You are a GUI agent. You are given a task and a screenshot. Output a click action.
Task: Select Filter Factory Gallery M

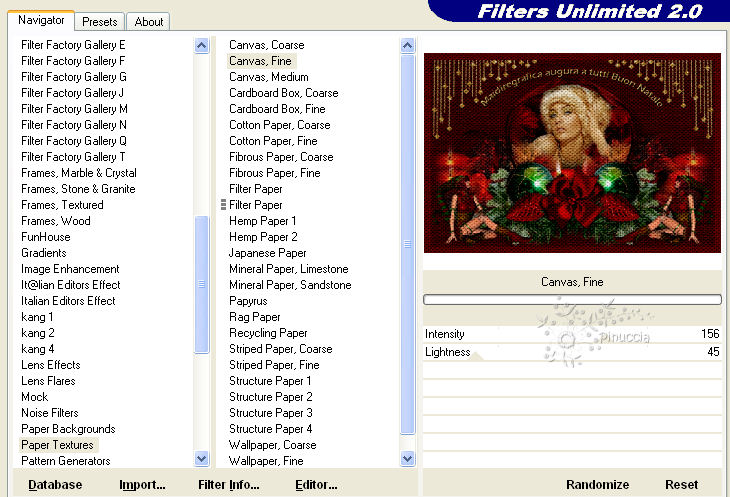tap(74, 109)
